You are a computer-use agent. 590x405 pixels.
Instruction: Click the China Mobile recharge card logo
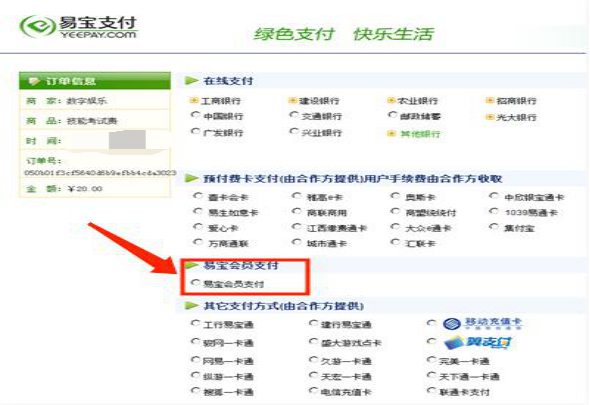[x=483, y=323]
